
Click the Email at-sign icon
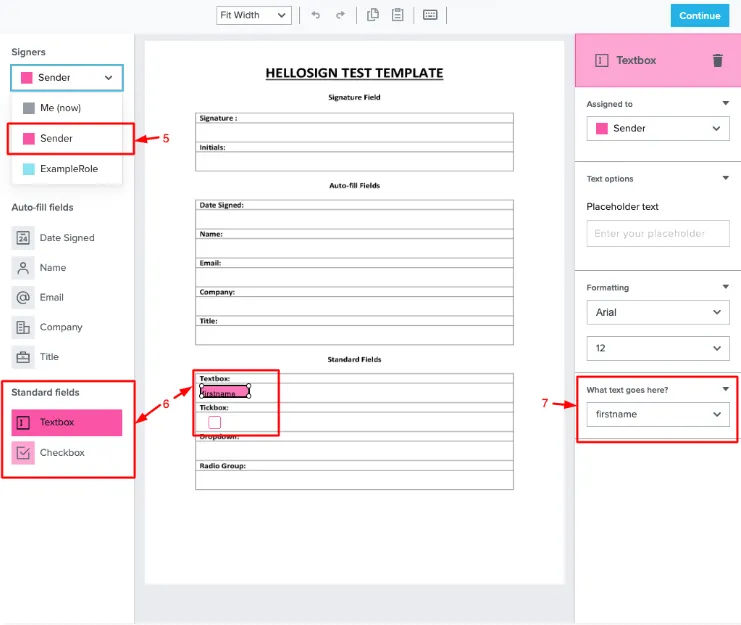click(23, 297)
